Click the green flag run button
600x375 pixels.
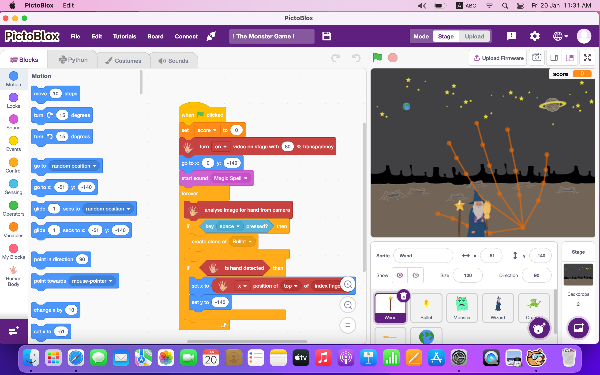pyautogui.click(x=377, y=57)
